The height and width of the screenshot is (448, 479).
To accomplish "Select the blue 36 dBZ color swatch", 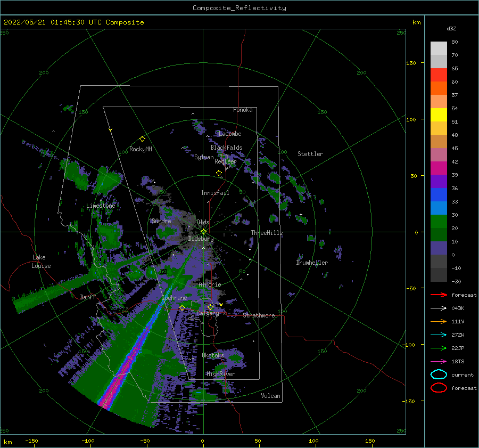I will click(x=439, y=194).
